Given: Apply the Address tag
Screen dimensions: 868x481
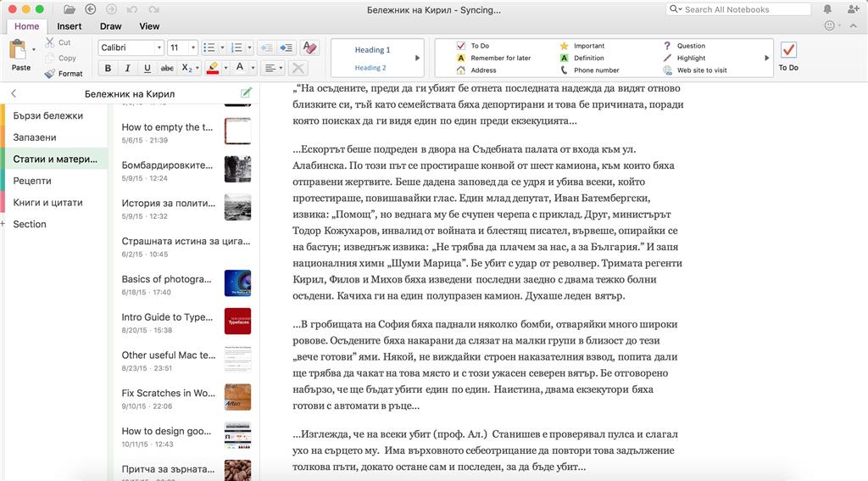Looking at the screenshot, I should 476,70.
